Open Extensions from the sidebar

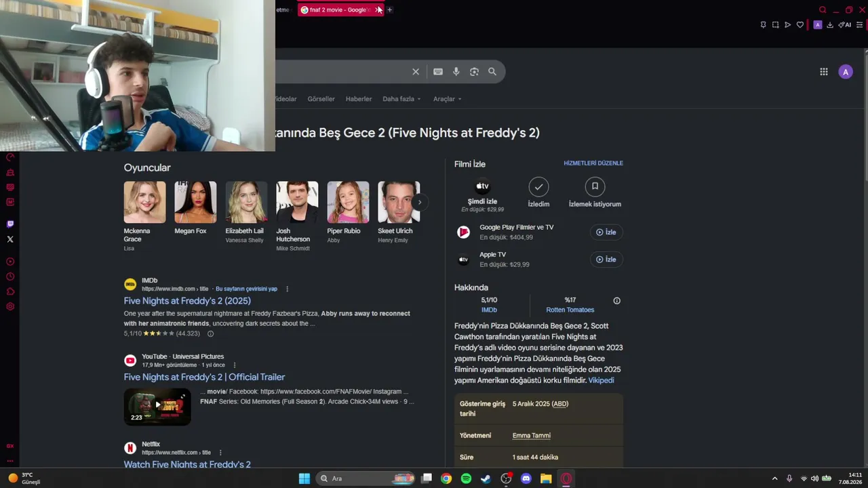[x=10, y=291]
